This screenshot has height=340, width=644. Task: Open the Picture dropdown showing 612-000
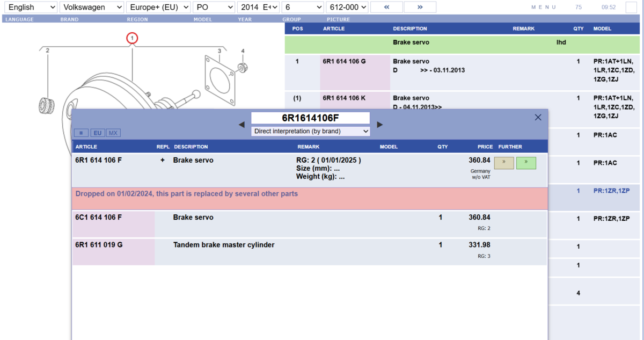point(347,7)
